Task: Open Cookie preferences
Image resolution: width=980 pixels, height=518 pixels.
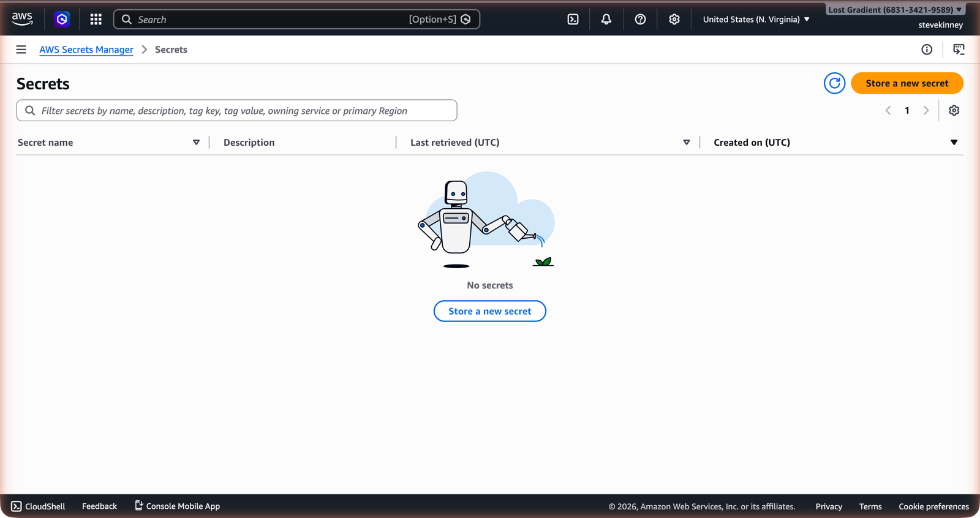Action: [x=933, y=506]
